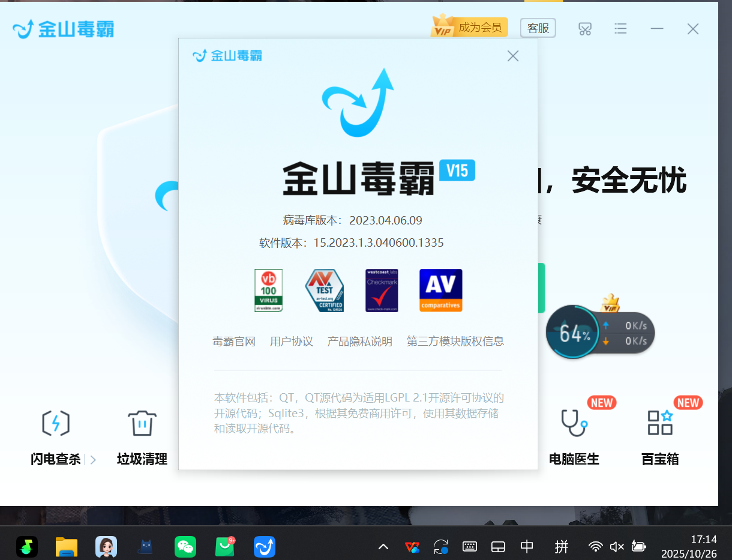Screen dimensions: 732x560
Task: Open 垃圾清理 junk cleaner
Action: click(142, 437)
